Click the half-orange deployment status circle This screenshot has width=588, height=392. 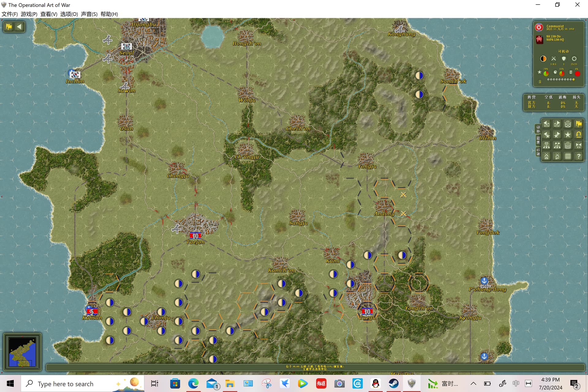pos(543,58)
